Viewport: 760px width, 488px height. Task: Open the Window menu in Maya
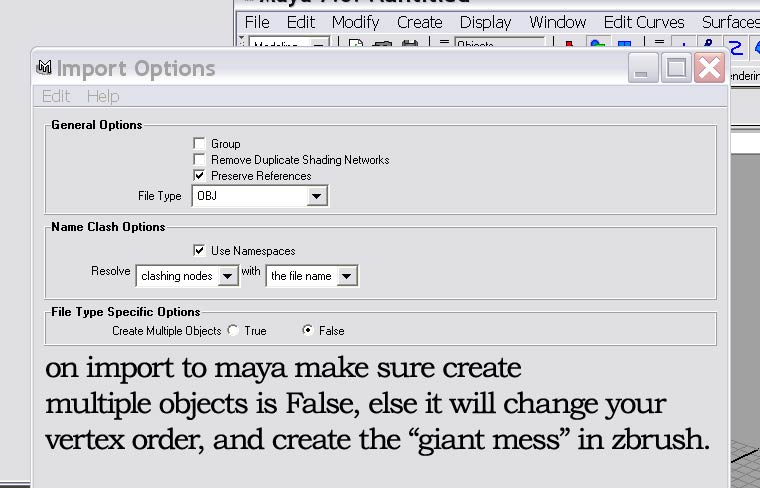[x=557, y=22]
